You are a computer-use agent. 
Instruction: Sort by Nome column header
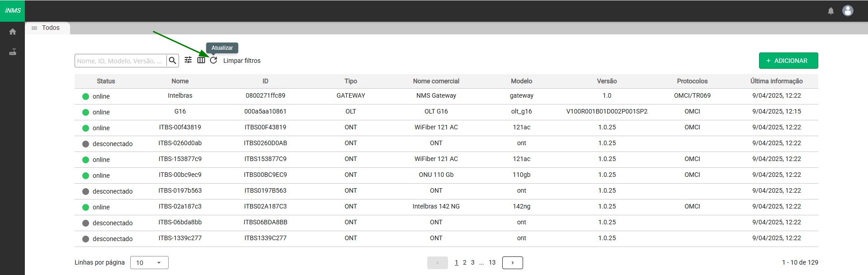tap(180, 81)
